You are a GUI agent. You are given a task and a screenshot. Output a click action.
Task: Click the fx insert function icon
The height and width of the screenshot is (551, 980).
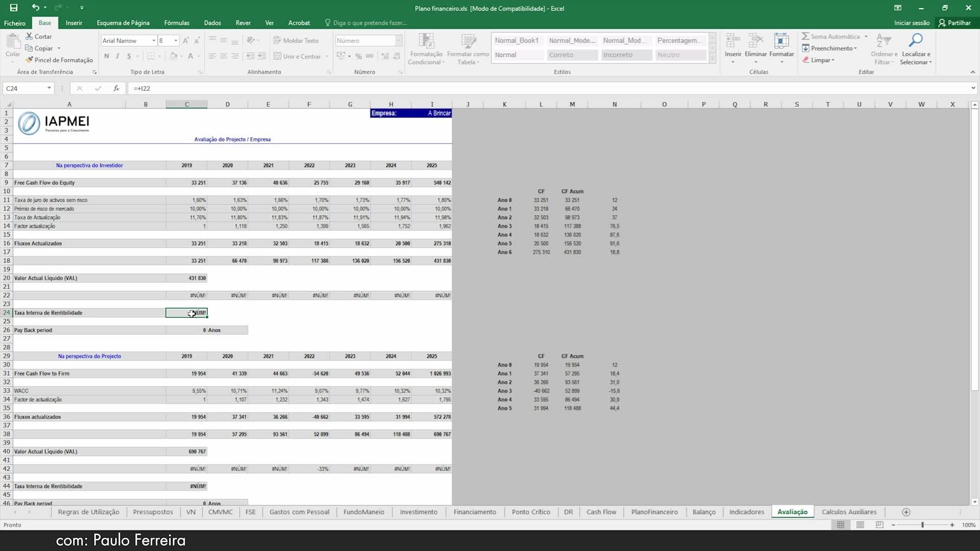pyautogui.click(x=116, y=88)
